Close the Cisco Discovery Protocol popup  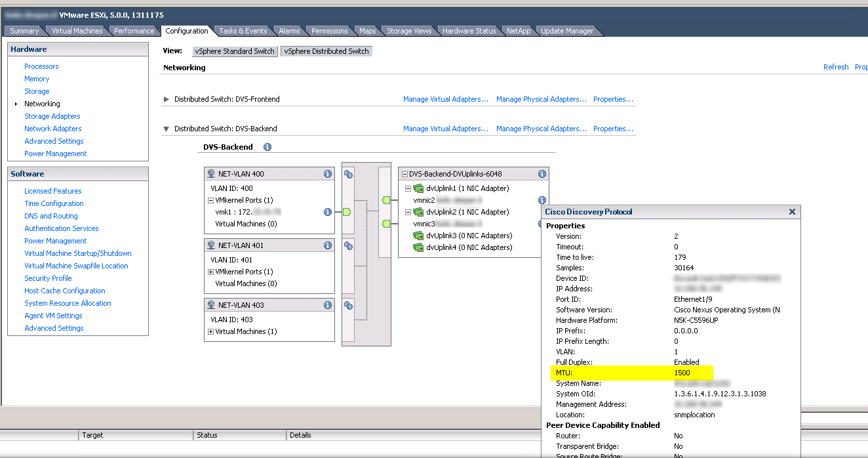pos(792,212)
